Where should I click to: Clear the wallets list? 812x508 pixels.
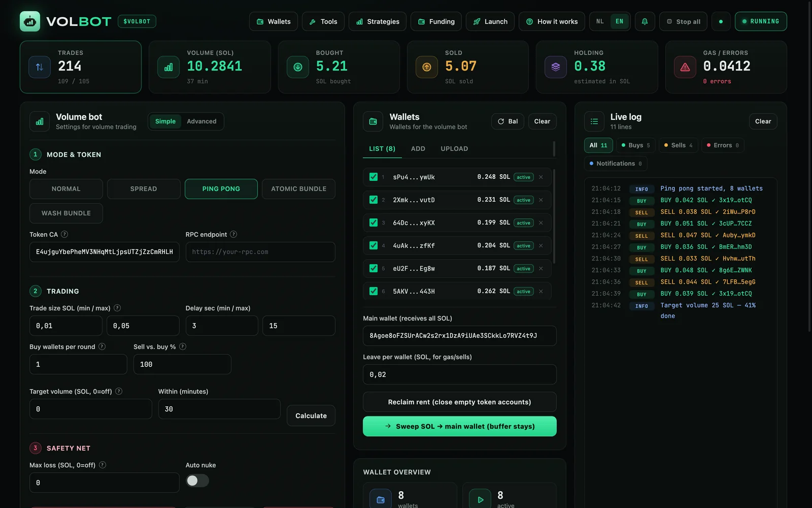[x=542, y=121]
